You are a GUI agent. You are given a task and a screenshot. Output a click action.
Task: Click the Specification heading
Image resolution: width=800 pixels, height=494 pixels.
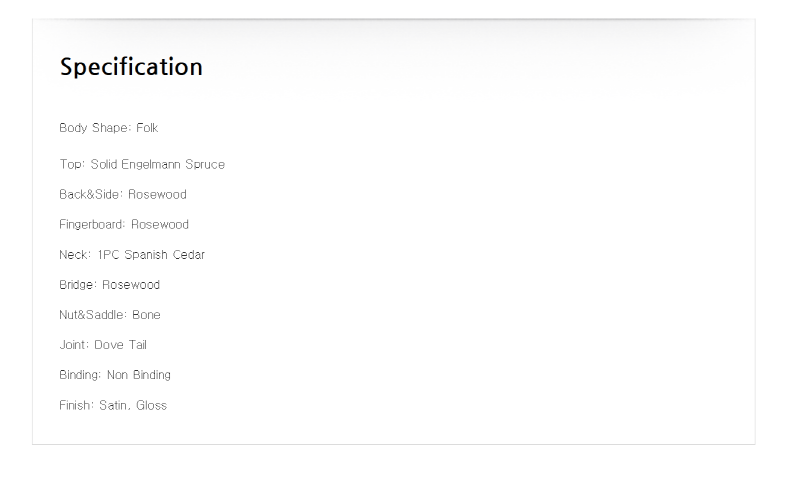131,67
